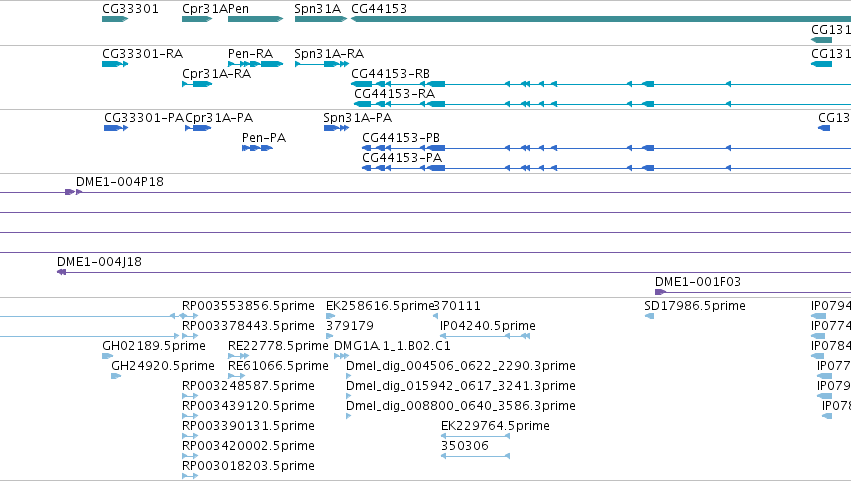Click the RP003378443.5prime EST label

(x=248, y=326)
